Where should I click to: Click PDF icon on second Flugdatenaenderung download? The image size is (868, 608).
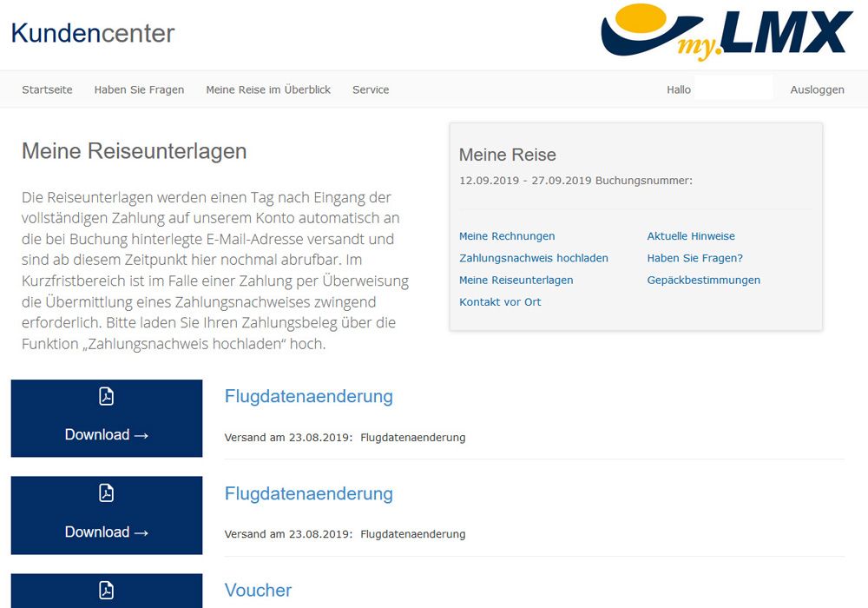106,493
